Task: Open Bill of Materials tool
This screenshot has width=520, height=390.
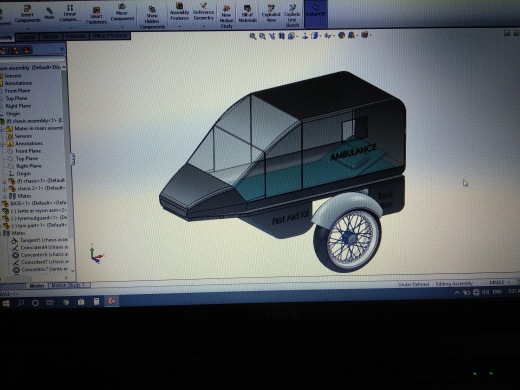Action: tap(247, 14)
